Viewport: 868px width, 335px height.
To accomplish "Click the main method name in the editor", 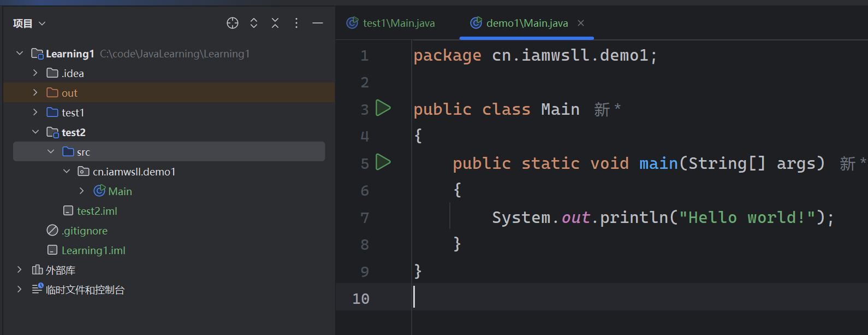I will (x=658, y=163).
